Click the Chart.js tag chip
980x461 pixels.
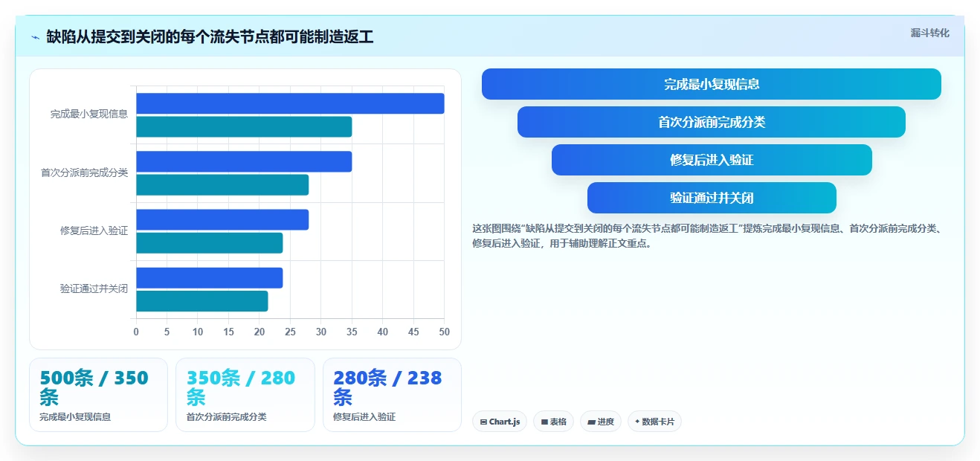coord(500,422)
